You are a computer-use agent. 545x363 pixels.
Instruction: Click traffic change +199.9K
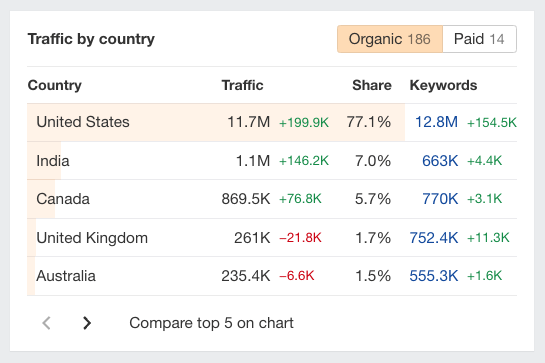[304, 122]
